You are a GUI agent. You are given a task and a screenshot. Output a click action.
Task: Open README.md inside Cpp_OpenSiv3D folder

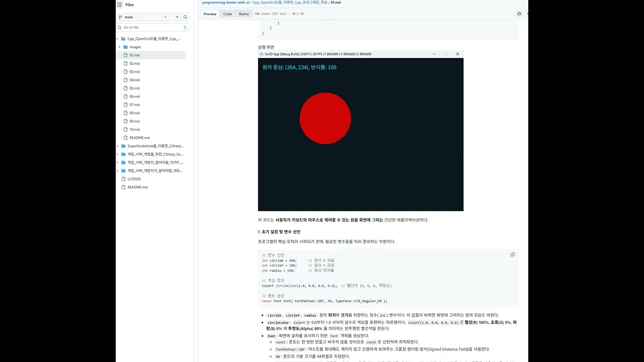coord(139,138)
